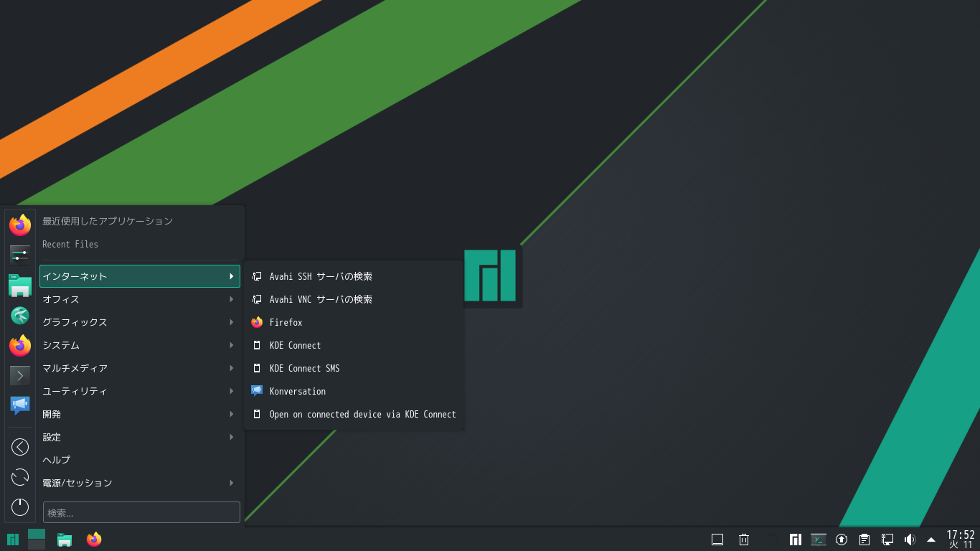Image resolution: width=980 pixels, height=551 pixels.
Task: Open Firefox favorite above the sliders icon
Action: tap(20, 225)
